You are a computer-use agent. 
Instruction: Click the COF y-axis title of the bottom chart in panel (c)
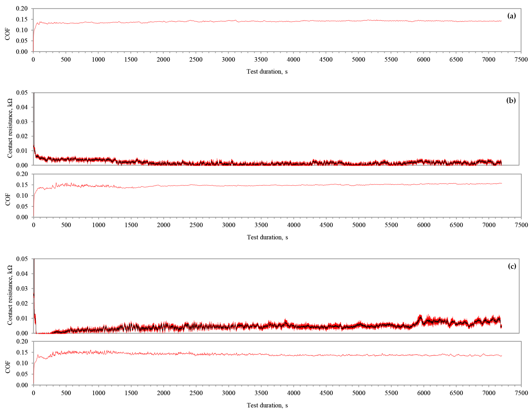(8, 367)
